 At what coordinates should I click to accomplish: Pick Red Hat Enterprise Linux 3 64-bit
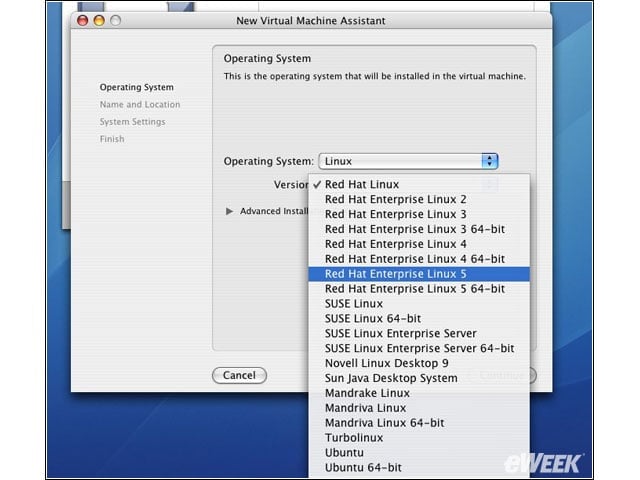(419, 229)
